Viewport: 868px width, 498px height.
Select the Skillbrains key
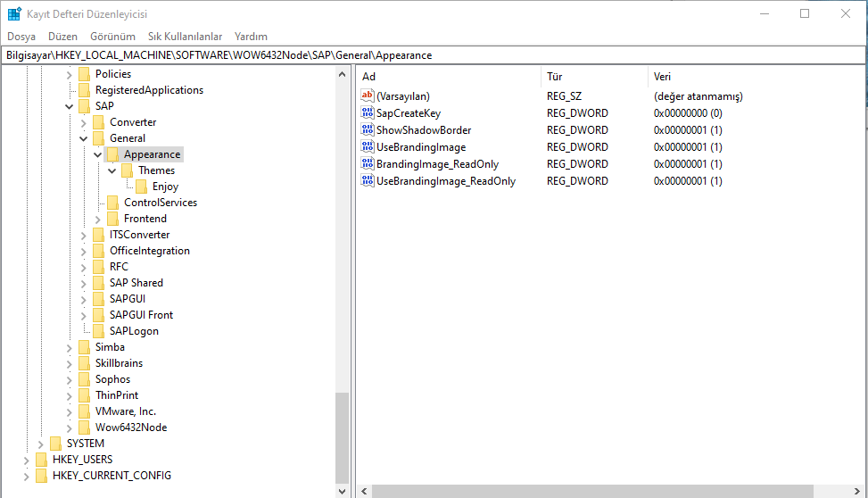point(119,363)
